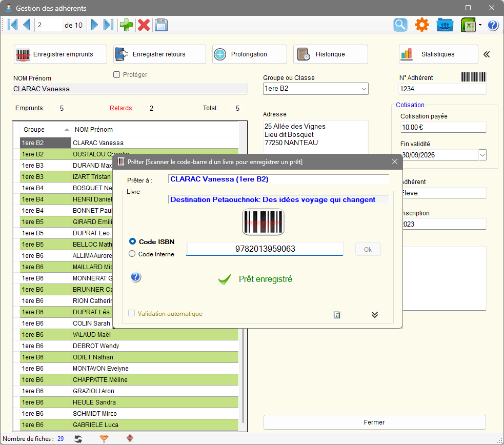Click Fermer button
The width and height of the screenshot is (504, 445).
pos(374,422)
